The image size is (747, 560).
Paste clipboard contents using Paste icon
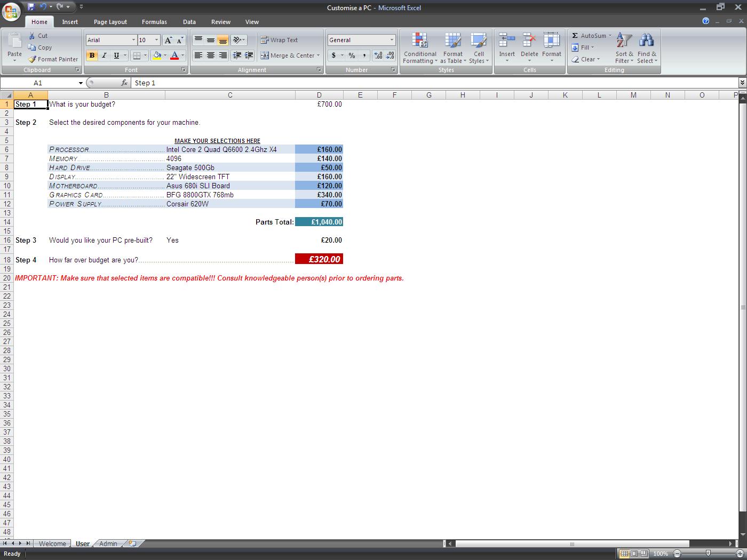click(14, 41)
